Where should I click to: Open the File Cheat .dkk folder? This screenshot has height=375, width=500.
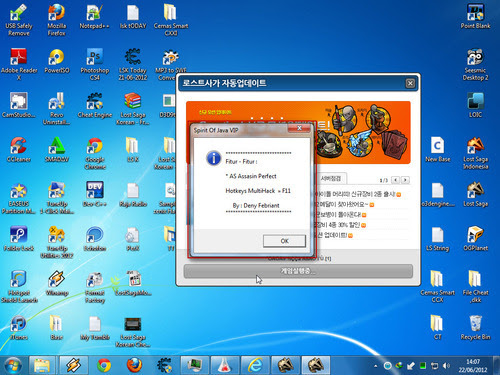(x=475, y=286)
